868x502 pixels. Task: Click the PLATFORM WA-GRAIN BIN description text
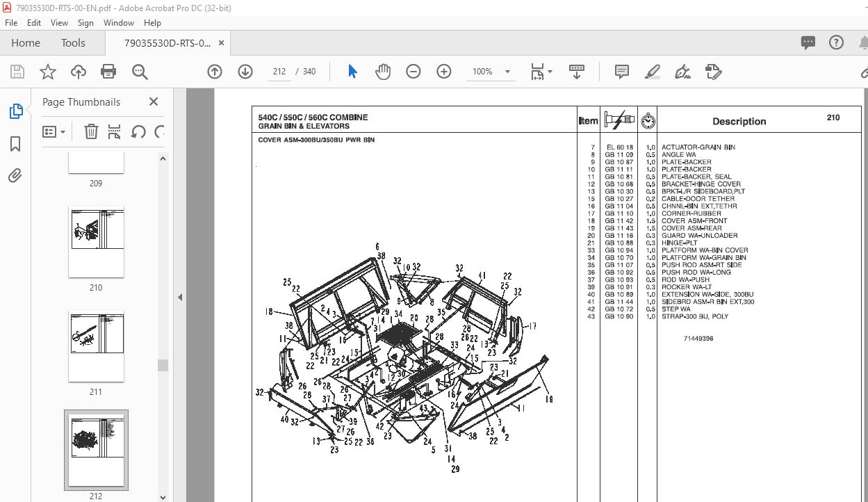(x=703, y=257)
